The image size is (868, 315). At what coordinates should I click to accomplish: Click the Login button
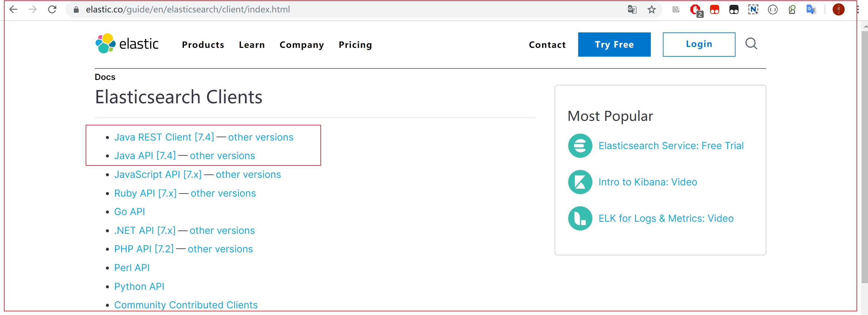click(699, 45)
